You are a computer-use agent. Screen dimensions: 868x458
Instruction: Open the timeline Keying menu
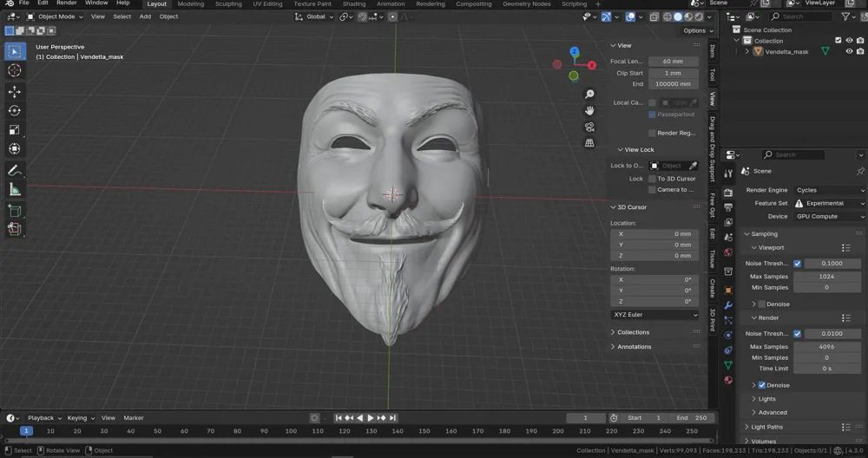click(x=80, y=418)
